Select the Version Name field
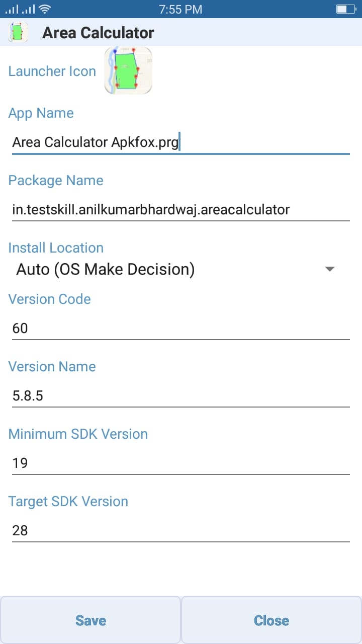 (x=180, y=396)
